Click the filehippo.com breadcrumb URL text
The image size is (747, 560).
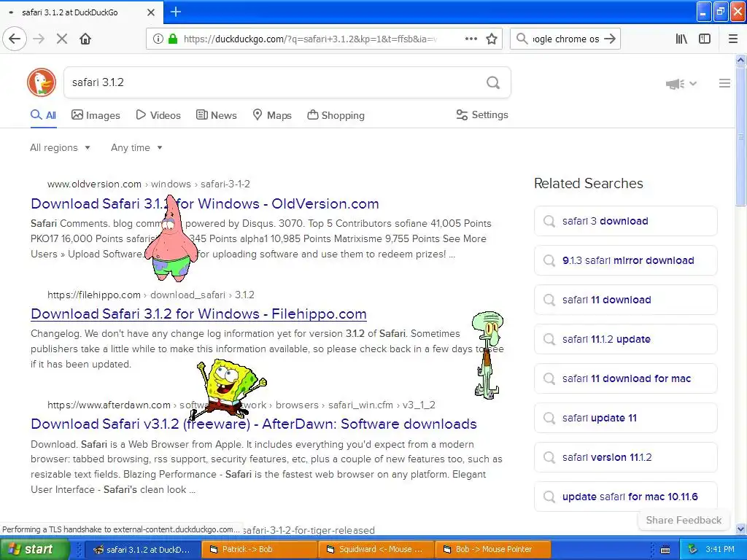pyautogui.click(x=94, y=295)
